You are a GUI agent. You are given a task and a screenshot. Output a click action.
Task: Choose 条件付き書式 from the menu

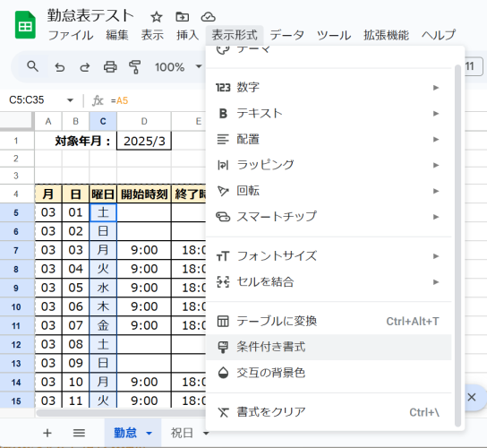click(x=329, y=347)
